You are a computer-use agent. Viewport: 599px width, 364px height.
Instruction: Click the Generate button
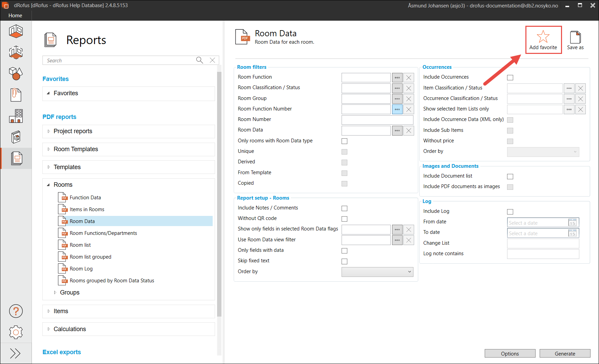pyautogui.click(x=565, y=353)
